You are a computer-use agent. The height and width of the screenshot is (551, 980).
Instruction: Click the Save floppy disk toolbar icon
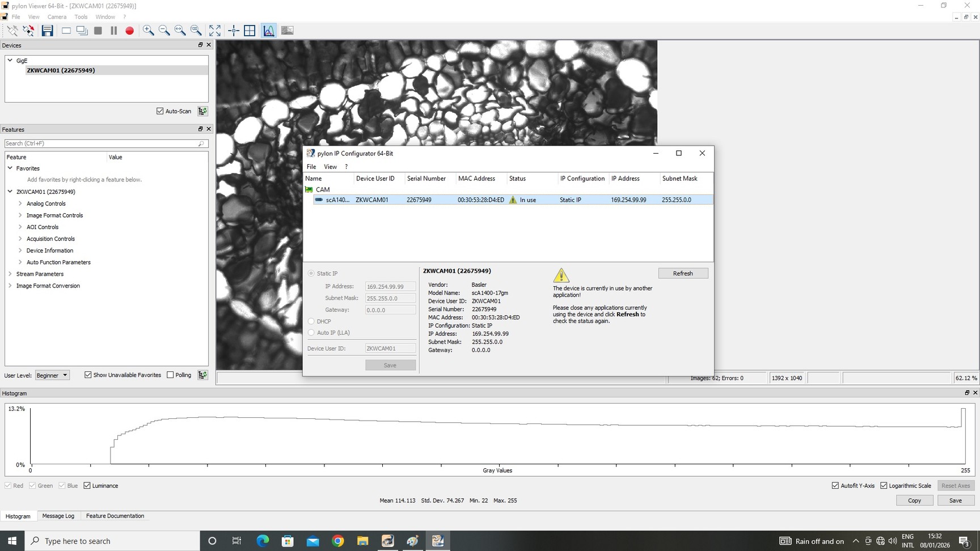[x=48, y=31]
